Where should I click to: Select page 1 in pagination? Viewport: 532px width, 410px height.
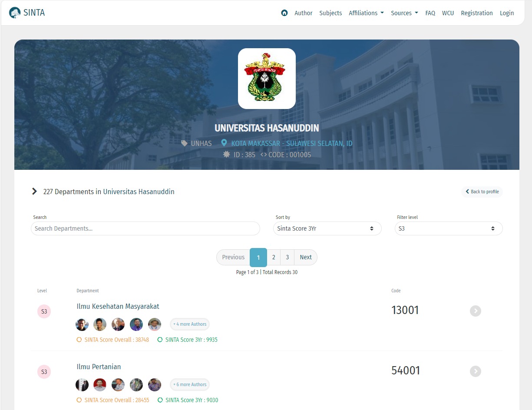click(258, 257)
